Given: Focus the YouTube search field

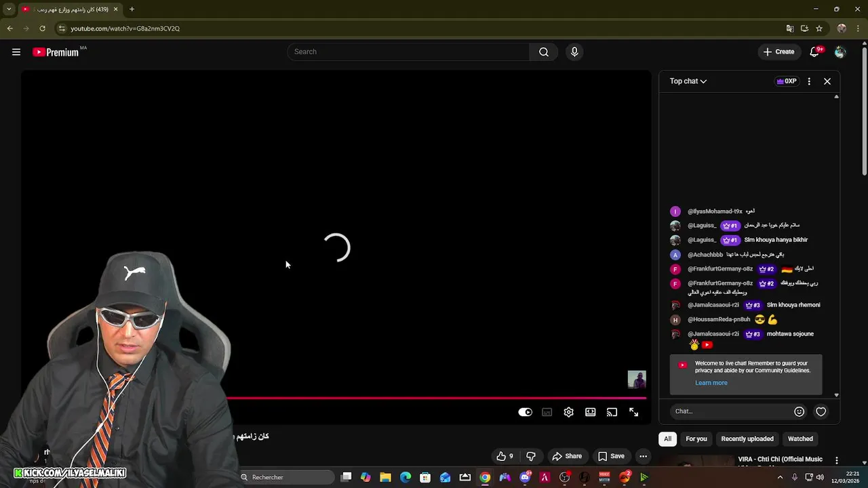Looking at the screenshot, I should point(409,52).
